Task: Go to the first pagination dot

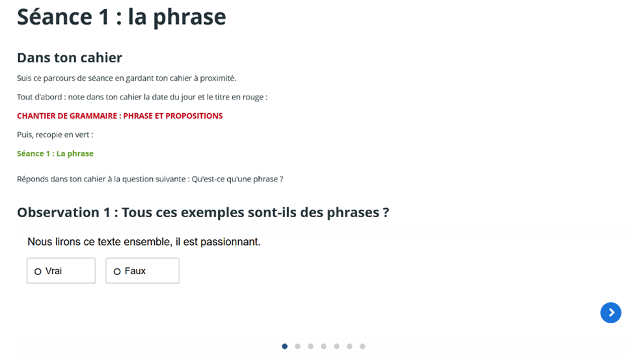Action: coord(284,346)
